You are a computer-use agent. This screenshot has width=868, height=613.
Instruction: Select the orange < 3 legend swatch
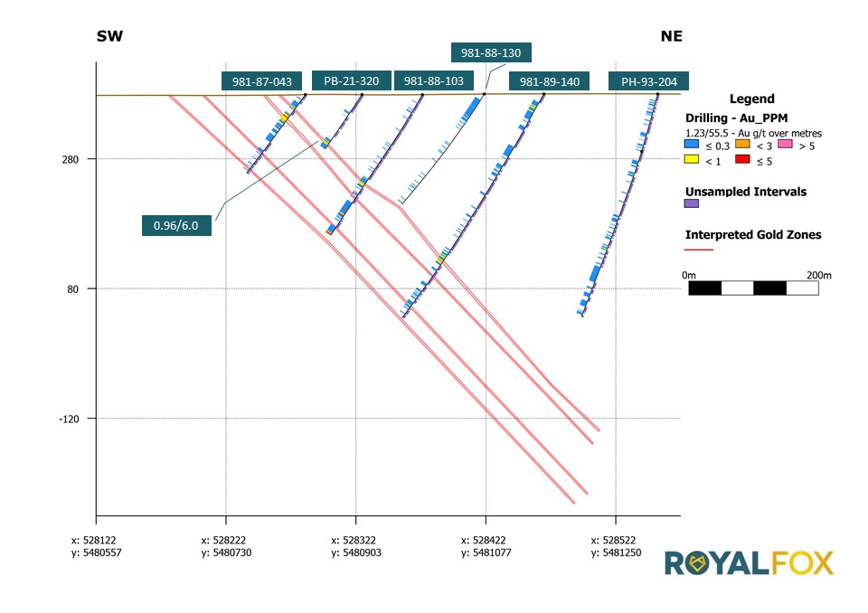pos(741,146)
